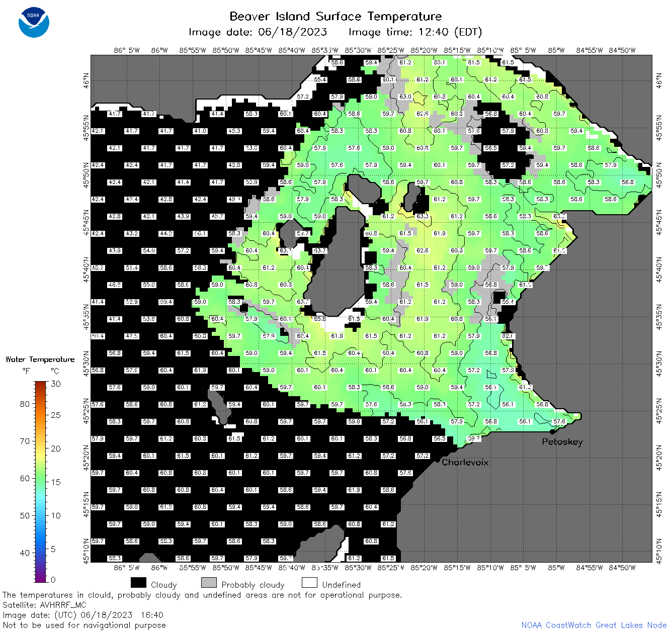
Task: Click the 'Charlevoix' city label
Action: click(465, 462)
